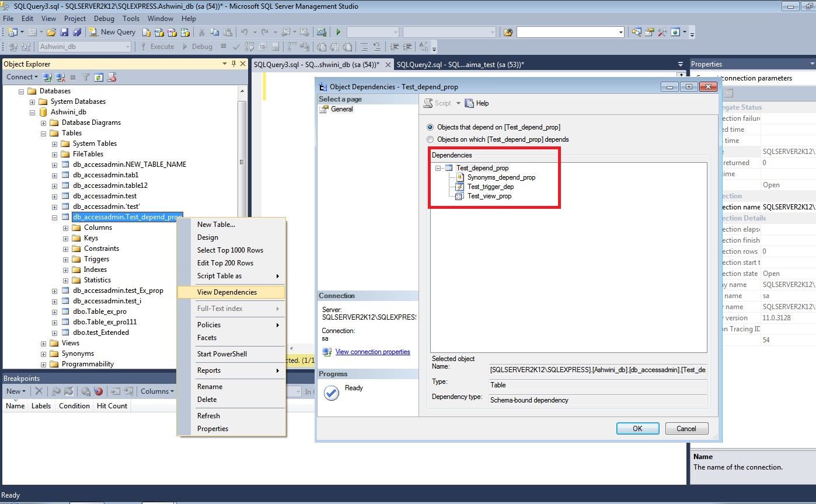The image size is (816, 504).
Task: Click the Debug query button
Action: (x=197, y=47)
